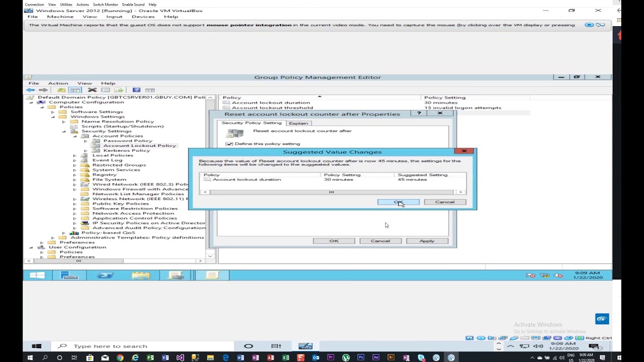Click the Delete X toolbar icon
This screenshot has width=644, height=362.
coord(92,90)
